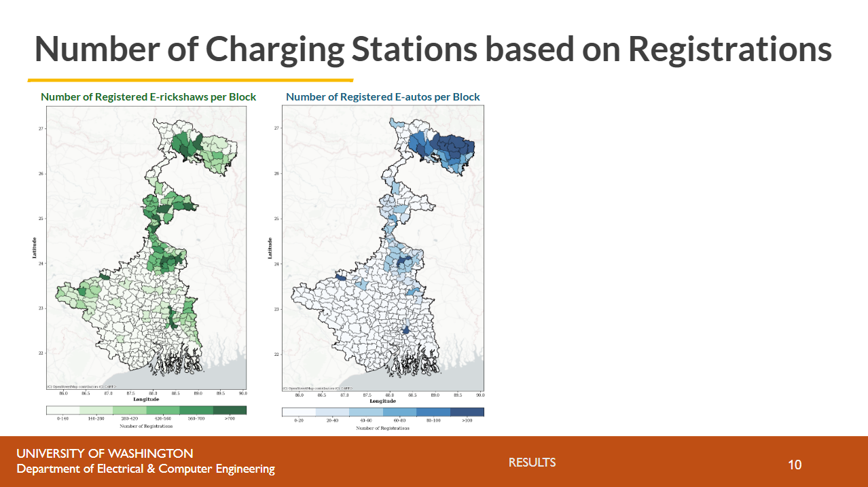Screen dimensions: 868x487
Task: Pick the 80-100 blue legend swatch
Action: (433, 412)
